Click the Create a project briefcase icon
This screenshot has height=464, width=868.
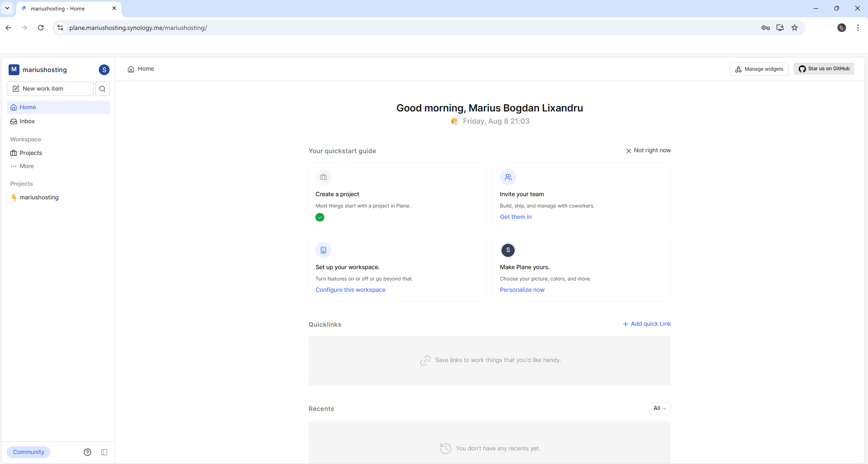click(x=323, y=177)
